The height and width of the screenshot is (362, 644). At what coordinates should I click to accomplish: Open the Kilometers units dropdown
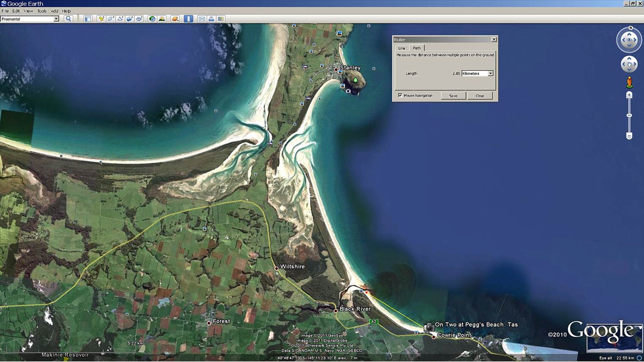(x=490, y=73)
